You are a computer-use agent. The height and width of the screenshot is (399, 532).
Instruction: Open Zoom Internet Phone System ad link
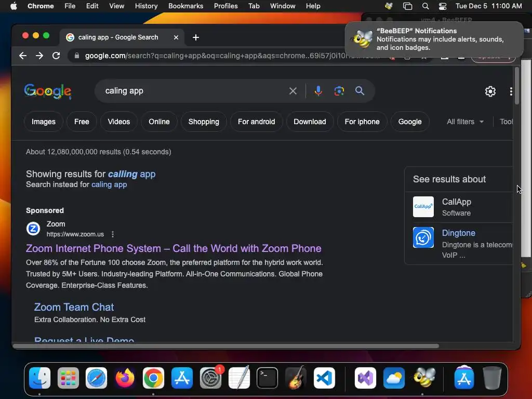tap(174, 248)
